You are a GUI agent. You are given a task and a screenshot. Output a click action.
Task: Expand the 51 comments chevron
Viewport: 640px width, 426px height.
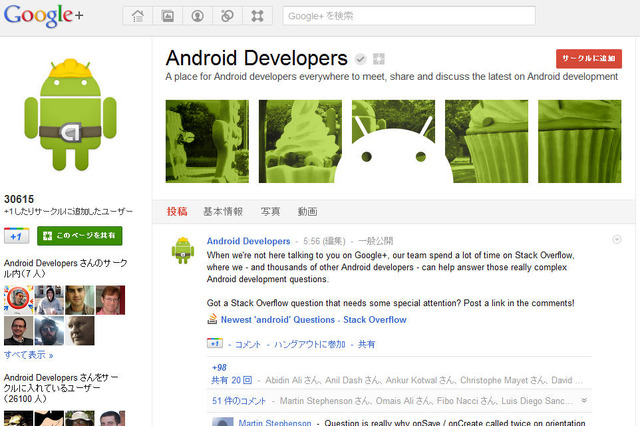point(584,400)
